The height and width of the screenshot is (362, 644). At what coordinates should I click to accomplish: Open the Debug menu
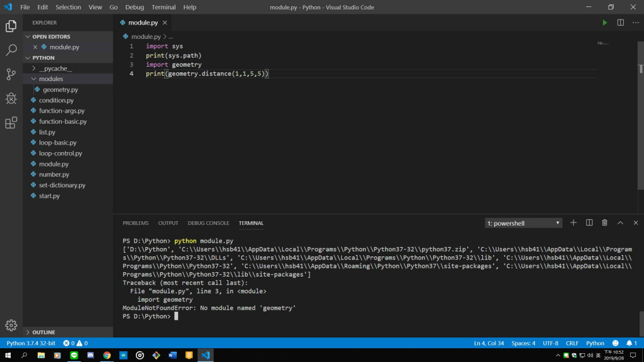click(135, 7)
